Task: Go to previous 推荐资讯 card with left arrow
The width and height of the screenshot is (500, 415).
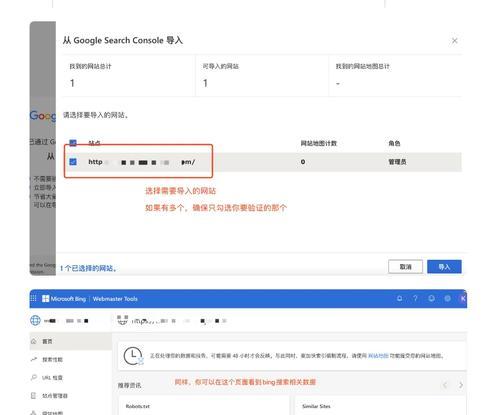Action: click(445, 385)
